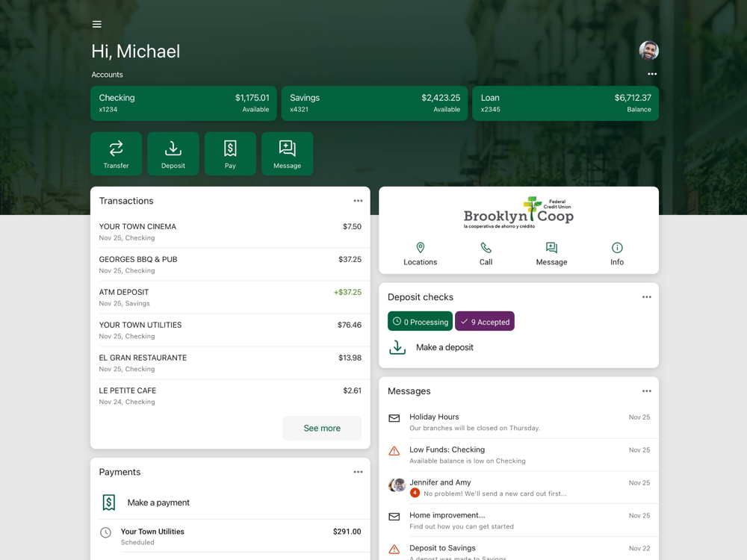The width and height of the screenshot is (747, 560).
Task: Click the $291.00 scheduled payment amount
Action: pyautogui.click(x=347, y=532)
